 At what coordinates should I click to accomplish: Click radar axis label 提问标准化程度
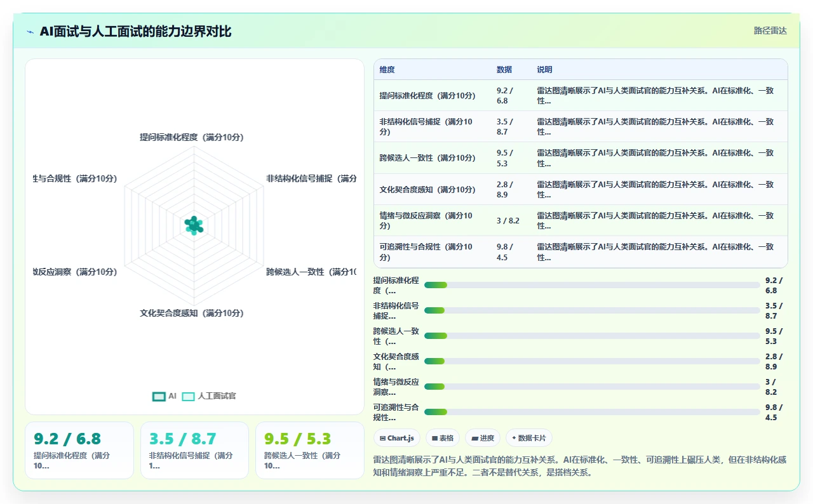coord(192,137)
